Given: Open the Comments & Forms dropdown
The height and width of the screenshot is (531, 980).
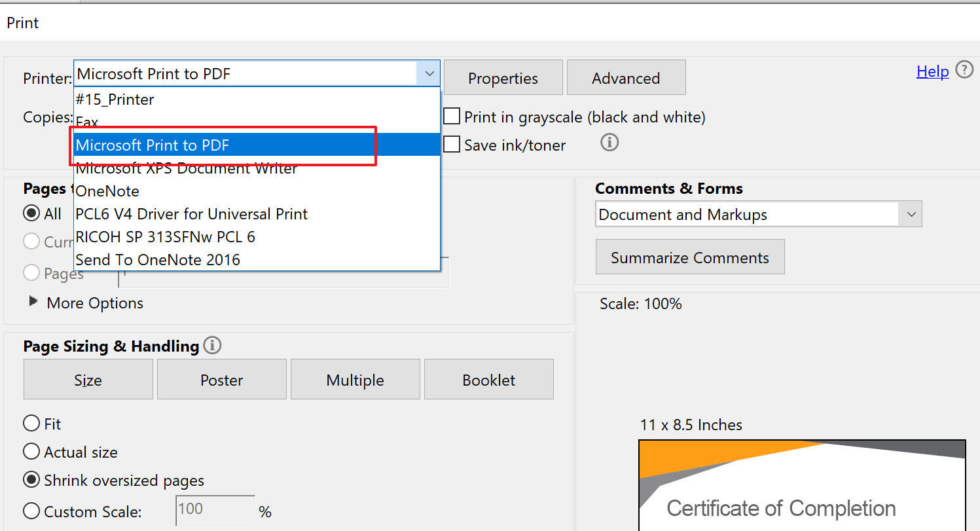Looking at the screenshot, I should pos(911,214).
